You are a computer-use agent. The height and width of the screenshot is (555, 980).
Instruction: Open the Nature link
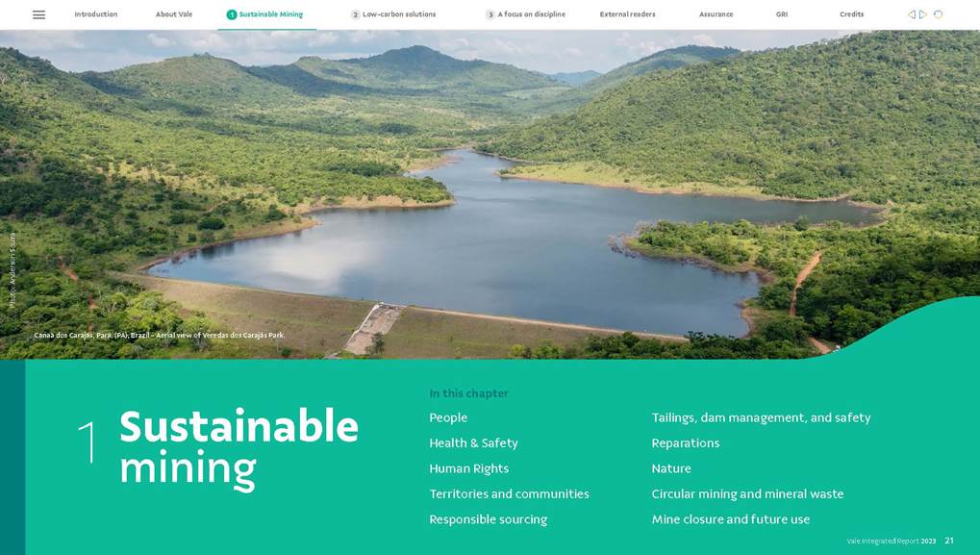pos(671,468)
